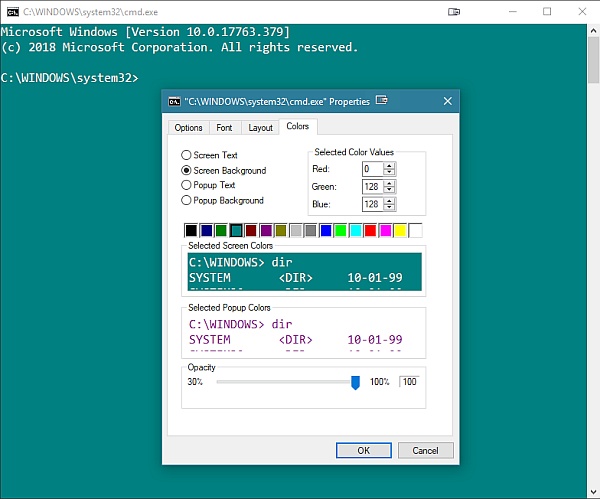Screen dimensions: 600x499
Task: Click the C:\WINDOWS\system32> prompt line
Action: coord(69,78)
